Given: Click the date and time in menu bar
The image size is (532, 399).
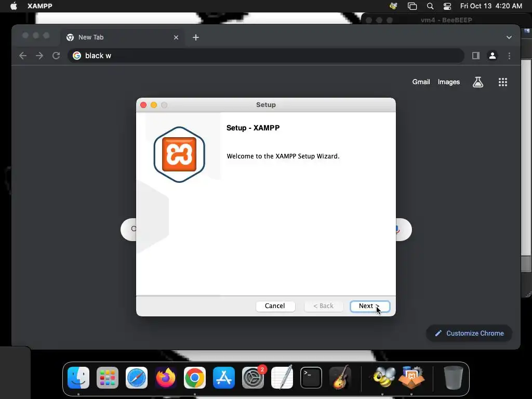Looking at the screenshot, I should click(x=491, y=6).
